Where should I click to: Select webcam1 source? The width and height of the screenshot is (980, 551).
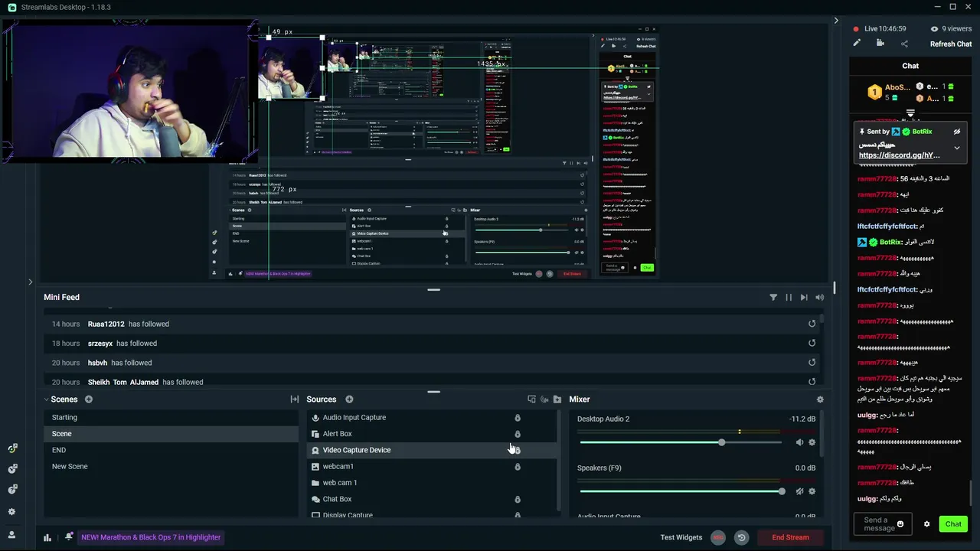433,467
